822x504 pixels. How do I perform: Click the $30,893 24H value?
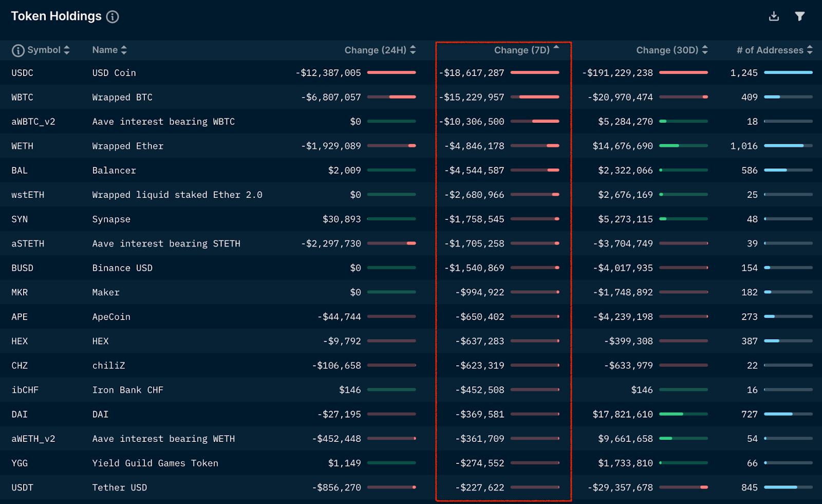click(342, 219)
